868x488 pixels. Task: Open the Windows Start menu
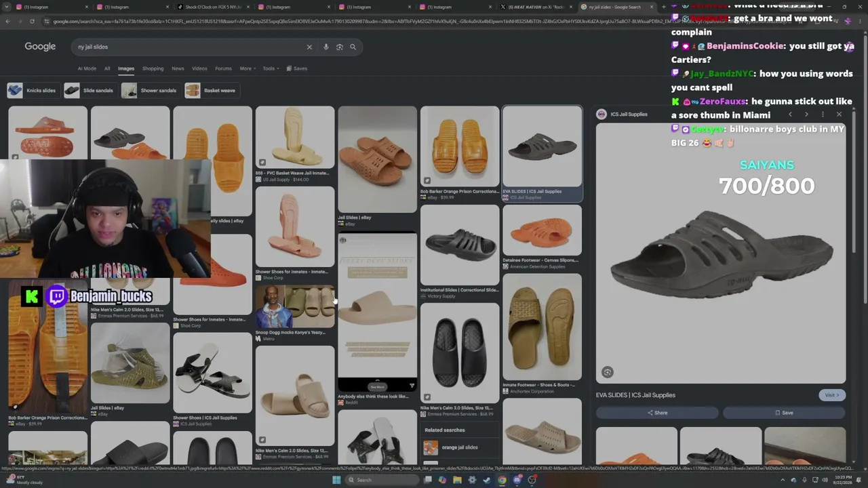[x=336, y=480]
